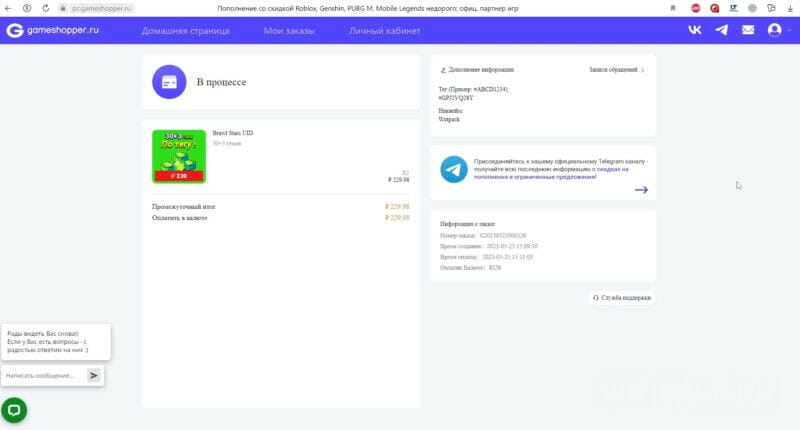Image resolution: width=800 pixels, height=430 pixels.
Task: Go to Домашняя страница
Action: (x=186, y=31)
